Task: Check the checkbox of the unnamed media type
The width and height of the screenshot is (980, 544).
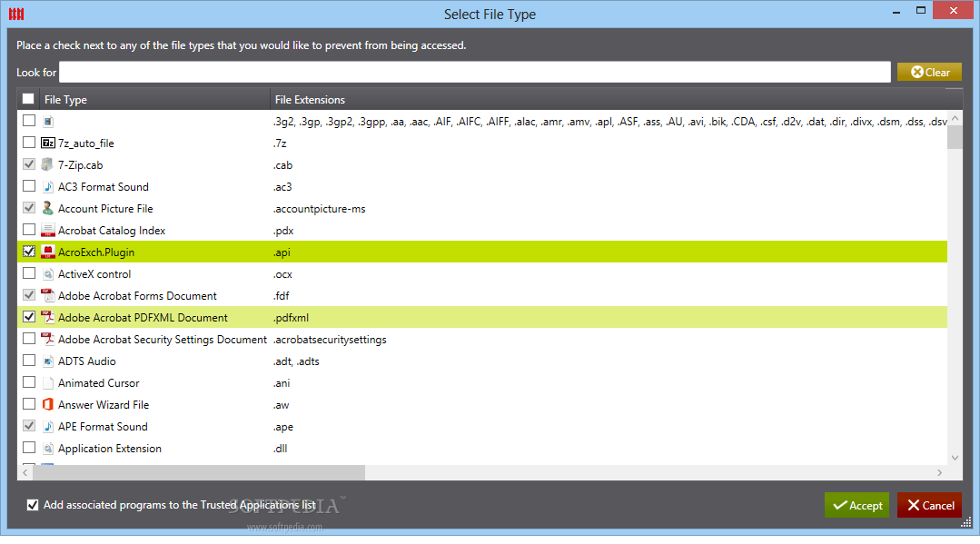Action: pos(29,121)
